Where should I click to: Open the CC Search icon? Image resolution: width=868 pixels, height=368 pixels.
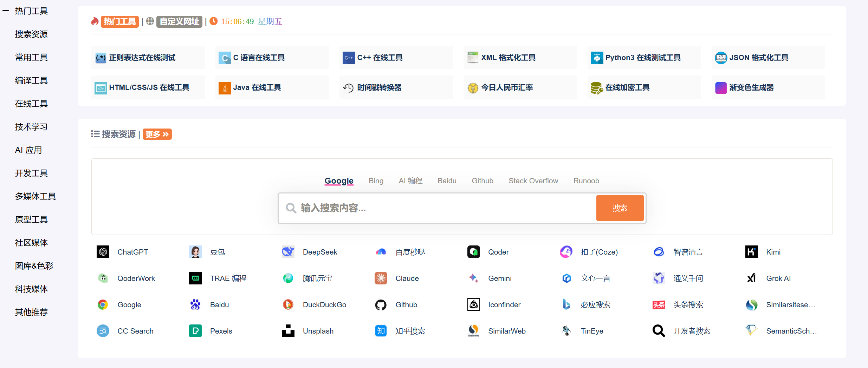[103, 331]
